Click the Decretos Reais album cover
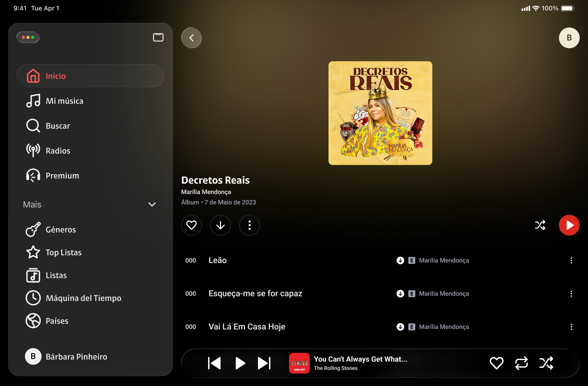 [x=380, y=113]
